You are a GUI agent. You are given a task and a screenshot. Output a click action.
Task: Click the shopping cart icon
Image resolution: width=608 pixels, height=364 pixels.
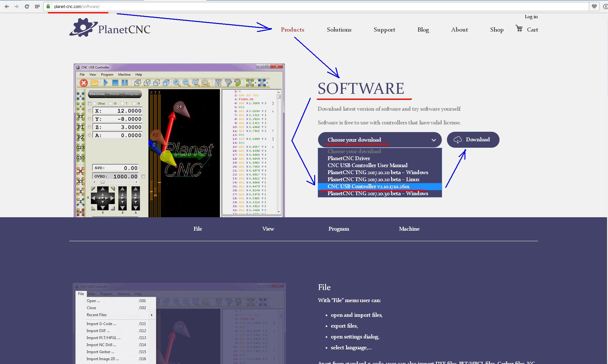click(x=519, y=29)
